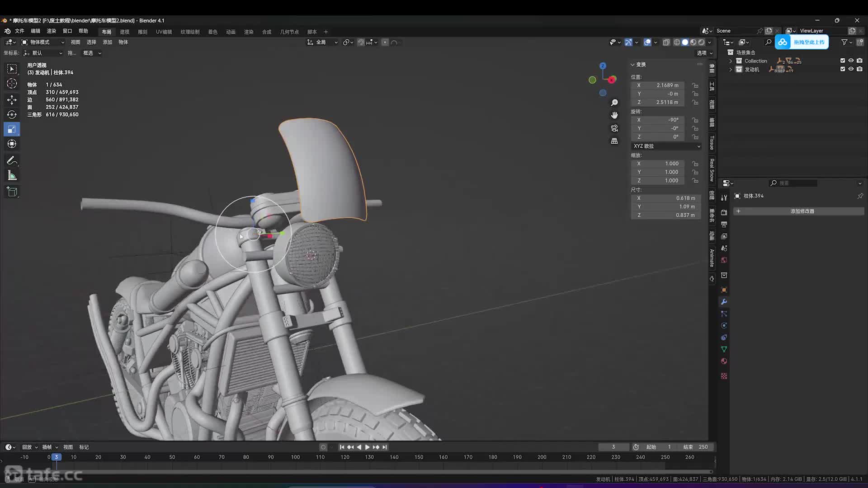Viewport: 868px width, 488px height.
Task: Pin the 柱体.394 properties panel
Action: [x=860, y=196]
